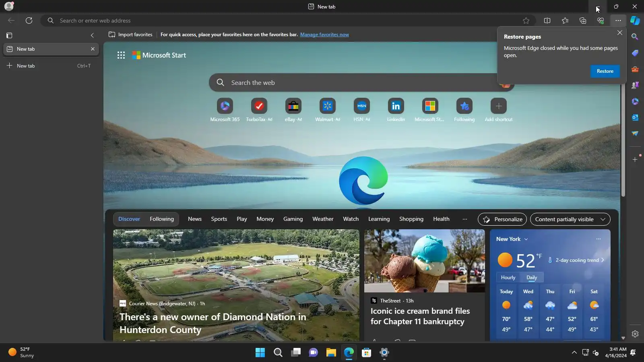Open the Favorites hub
This screenshot has height=362, width=644.
(x=565, y=21)
